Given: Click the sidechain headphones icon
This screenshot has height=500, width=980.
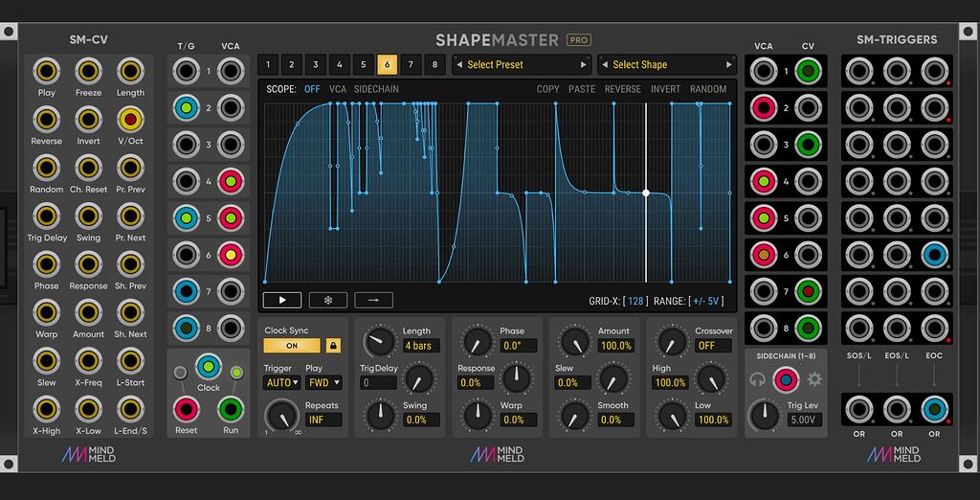Looking at the screenshot, I should pos(758,379).
